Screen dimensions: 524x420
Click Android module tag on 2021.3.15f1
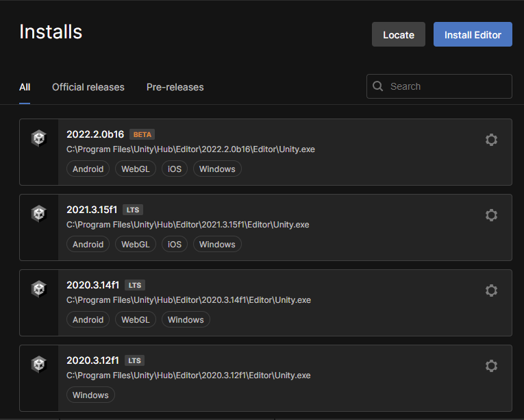[88, 245]
